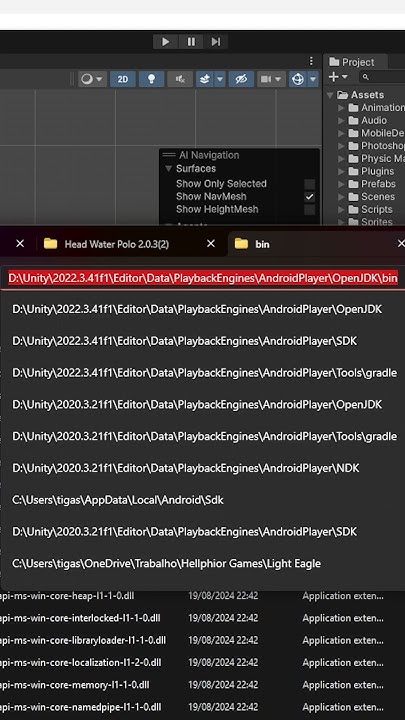Switch to Head Water Polo 2.0.3(2) tab
The image size is (405, 720).
click(x=117, y=244)
